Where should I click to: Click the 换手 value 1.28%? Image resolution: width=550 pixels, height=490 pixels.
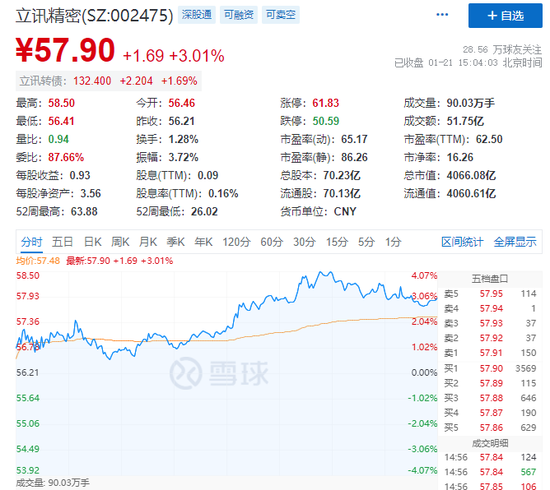click(x=183, y=139)
